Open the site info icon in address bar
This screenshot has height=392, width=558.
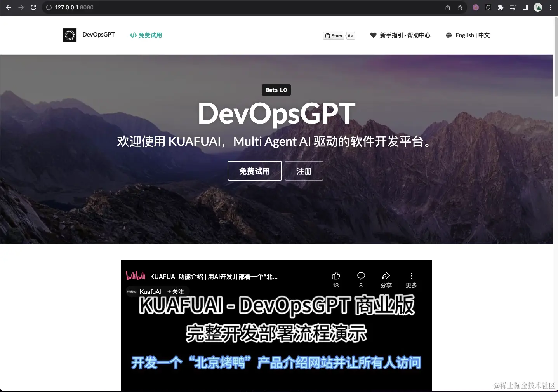(x=49, y=7)
